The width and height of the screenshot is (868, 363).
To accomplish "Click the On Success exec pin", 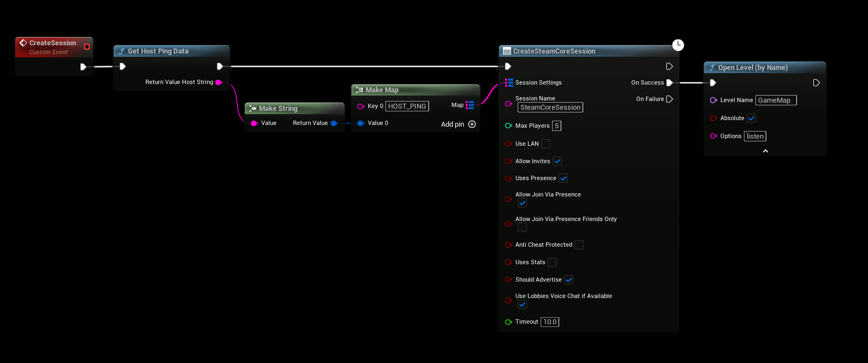I will point(669,83).
